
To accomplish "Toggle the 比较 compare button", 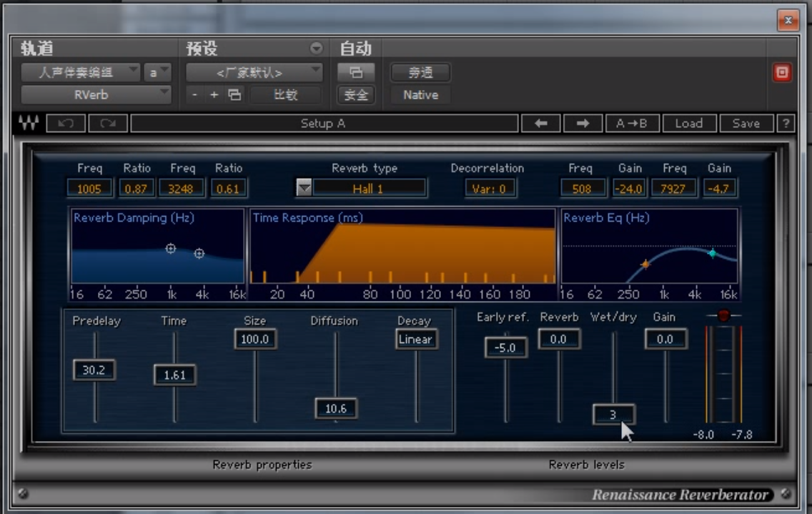I will click(x=285, y=94).
